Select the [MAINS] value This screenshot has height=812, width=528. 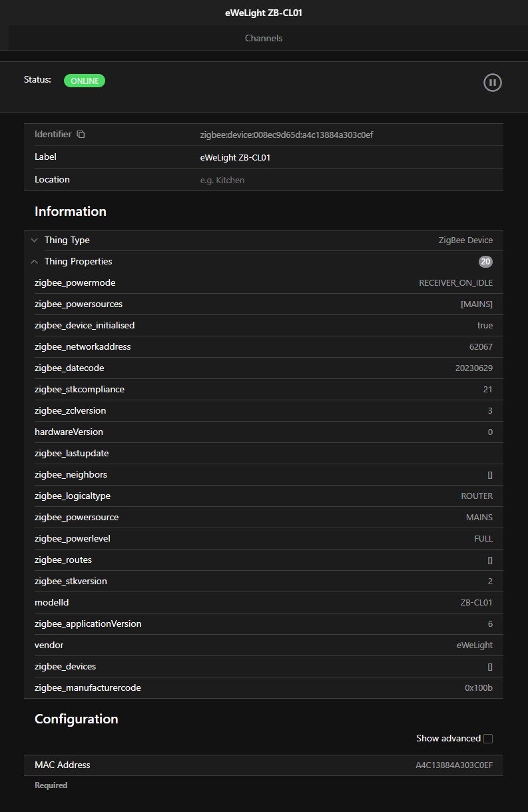477,304
